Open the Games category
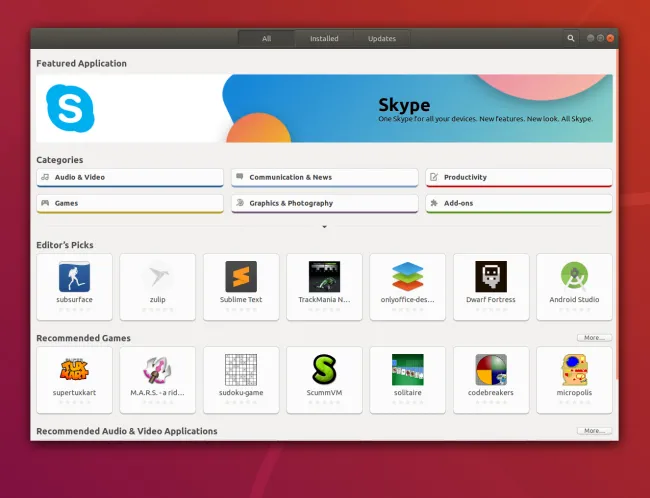This screenshot has height=498, width=650. pyautogui.click(x=130, y=204)
